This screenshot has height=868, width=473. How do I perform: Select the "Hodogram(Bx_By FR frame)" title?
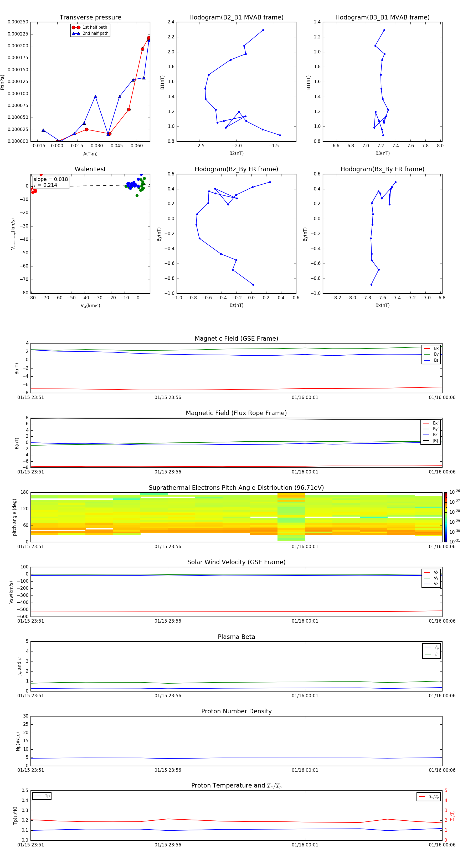382,169
